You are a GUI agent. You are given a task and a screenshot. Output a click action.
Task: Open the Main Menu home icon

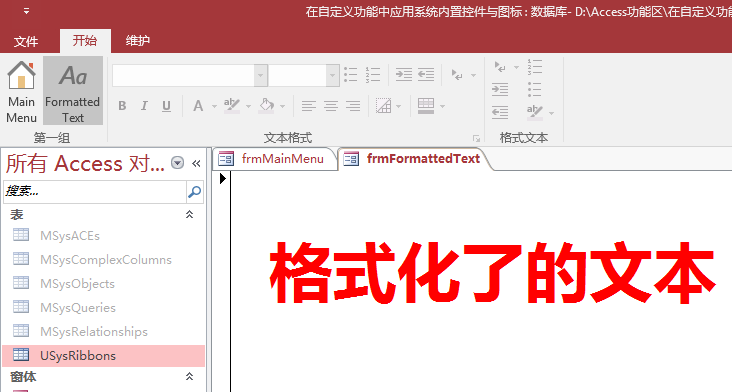click(x=21, y=91)
